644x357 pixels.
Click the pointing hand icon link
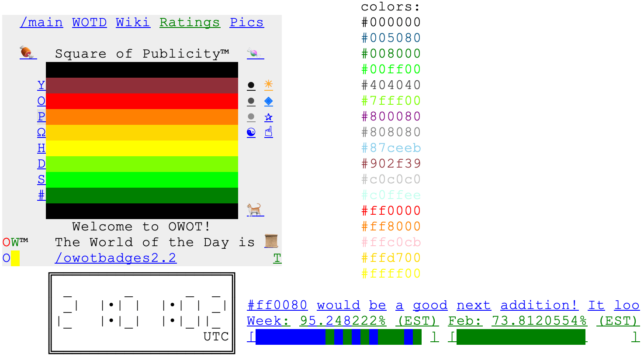tap(268, 132)
